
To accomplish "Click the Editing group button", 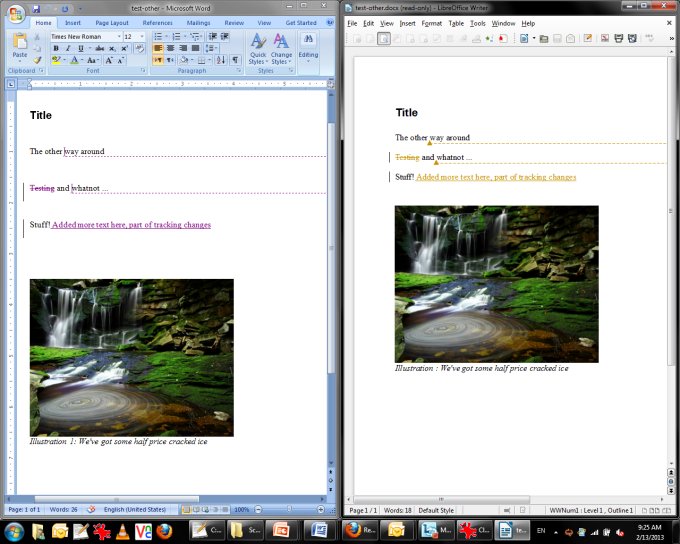I will pos(308,47).
